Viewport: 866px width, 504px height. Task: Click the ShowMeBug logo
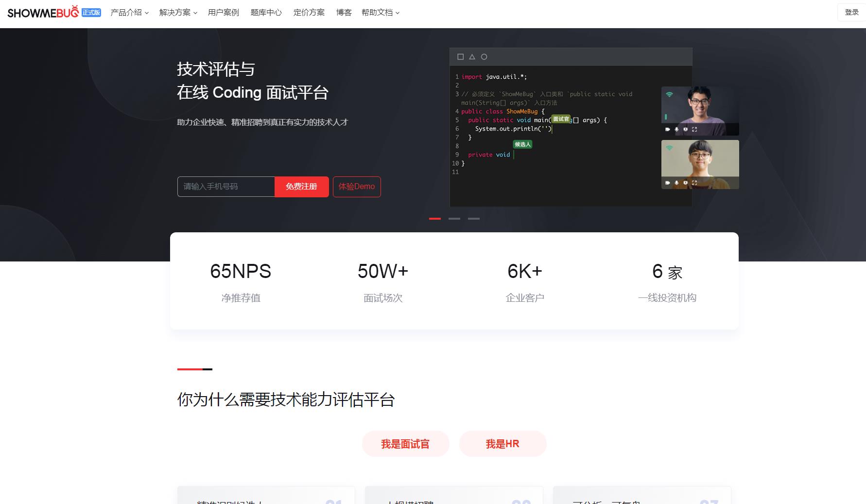click(43, 12)
